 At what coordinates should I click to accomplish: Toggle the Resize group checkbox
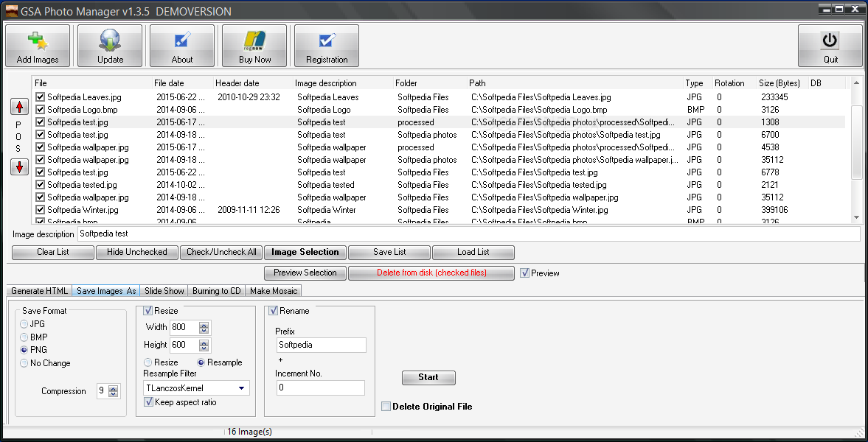coord(147,310)
